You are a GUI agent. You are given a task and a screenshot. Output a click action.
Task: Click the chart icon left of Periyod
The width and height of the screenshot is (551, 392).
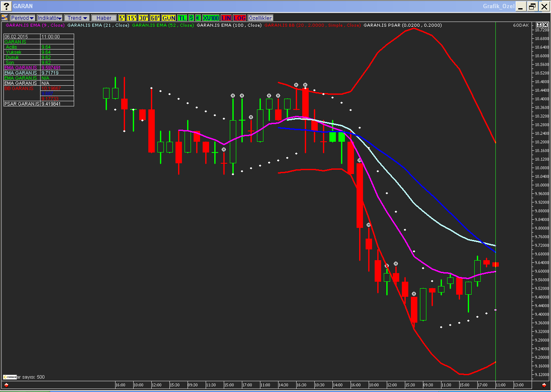coord(5,18)
